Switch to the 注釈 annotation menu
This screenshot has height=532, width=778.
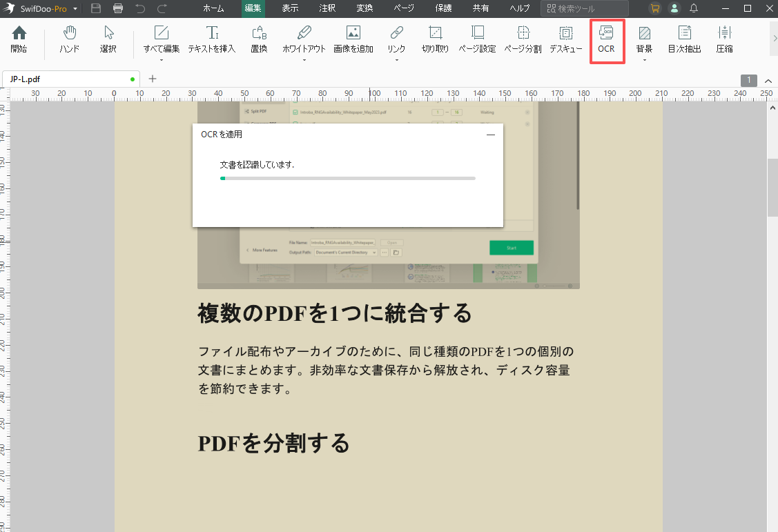click(327, 9)
